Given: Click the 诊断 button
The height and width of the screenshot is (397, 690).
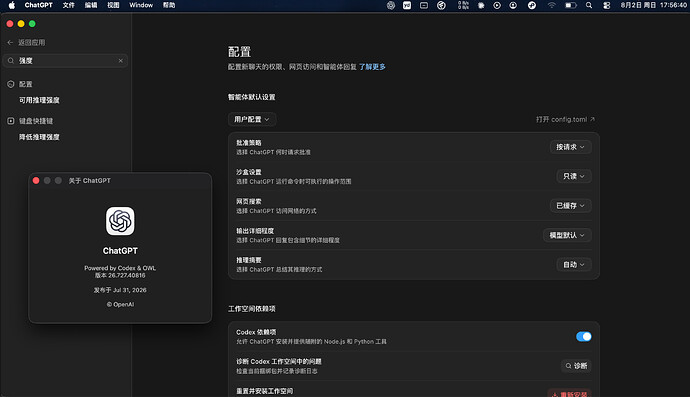Looking at the screenshot, I should [x=576, y=366].
